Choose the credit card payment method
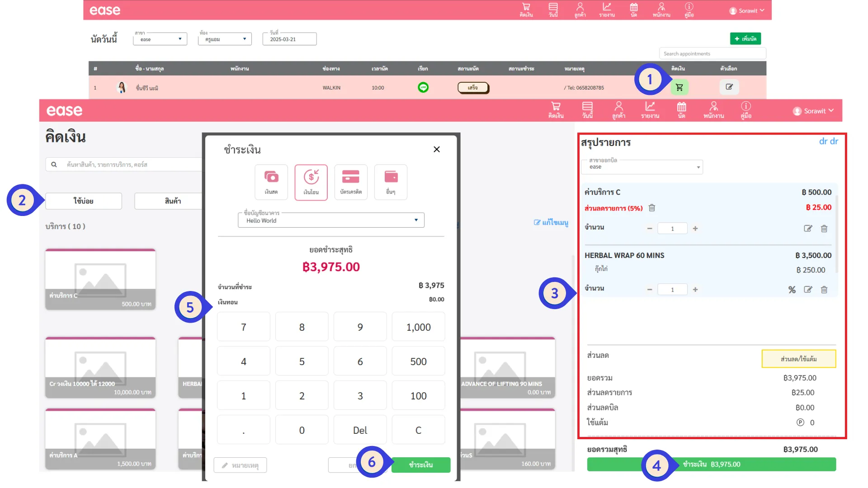Image resolution: width=868 pixels, height=488 pixels. pyautogui.click(x=351, y=182)
